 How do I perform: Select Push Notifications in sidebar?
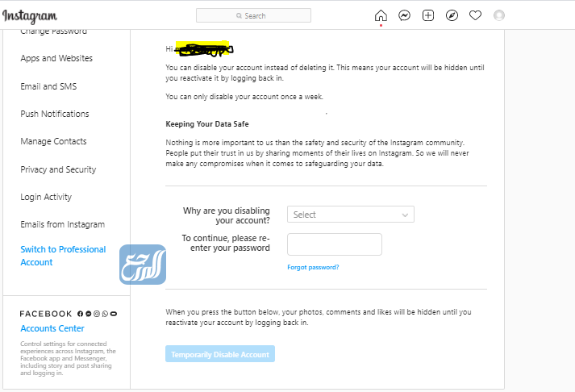(55, 114)
